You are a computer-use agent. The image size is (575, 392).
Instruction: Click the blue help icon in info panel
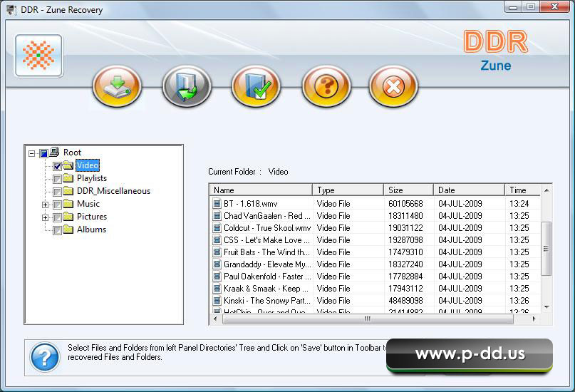[x=45, y=357]
